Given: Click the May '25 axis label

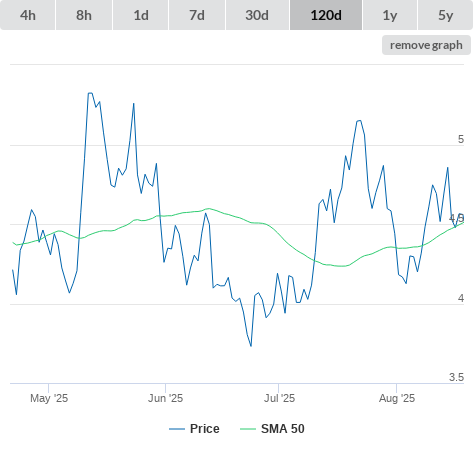Looking at the screenshot, I should (49, 398).
